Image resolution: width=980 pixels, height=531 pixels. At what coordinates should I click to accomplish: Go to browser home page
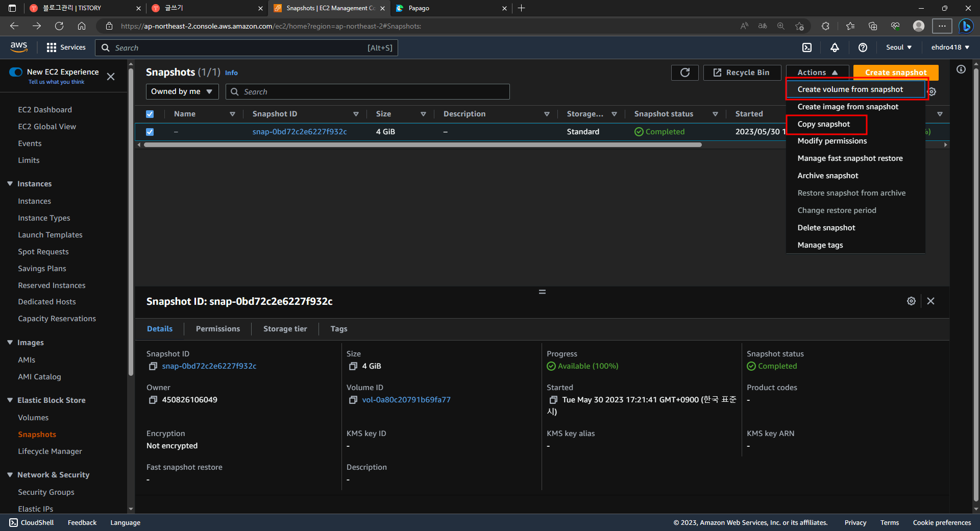pos(82,26)
